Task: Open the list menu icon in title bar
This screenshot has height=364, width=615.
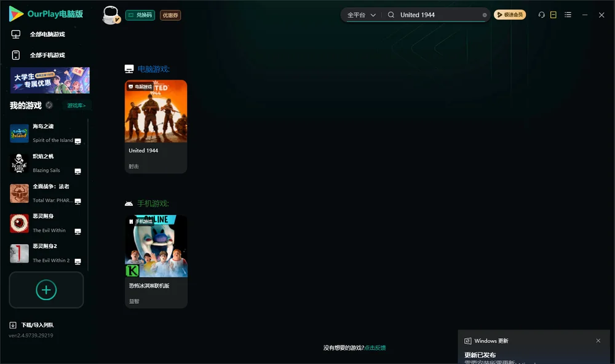Action: 568,15
